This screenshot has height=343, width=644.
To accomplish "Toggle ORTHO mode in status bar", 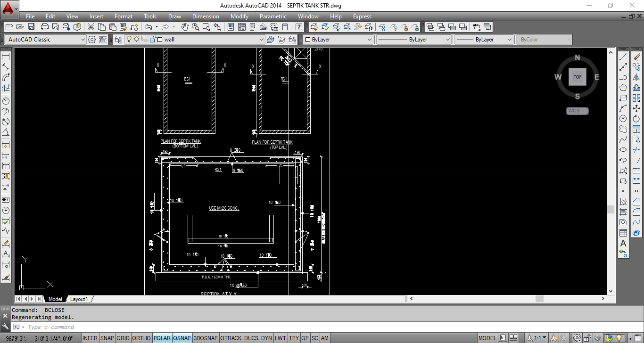I will [x=141, y=338].
